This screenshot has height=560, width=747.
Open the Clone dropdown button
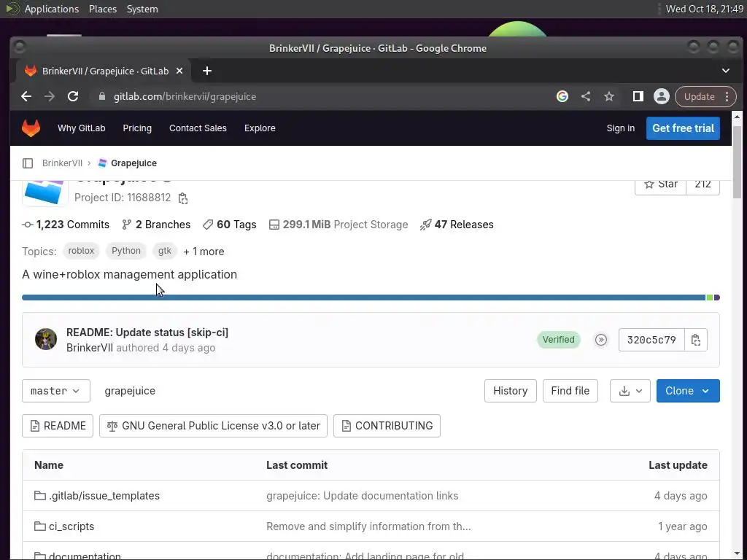688,391
